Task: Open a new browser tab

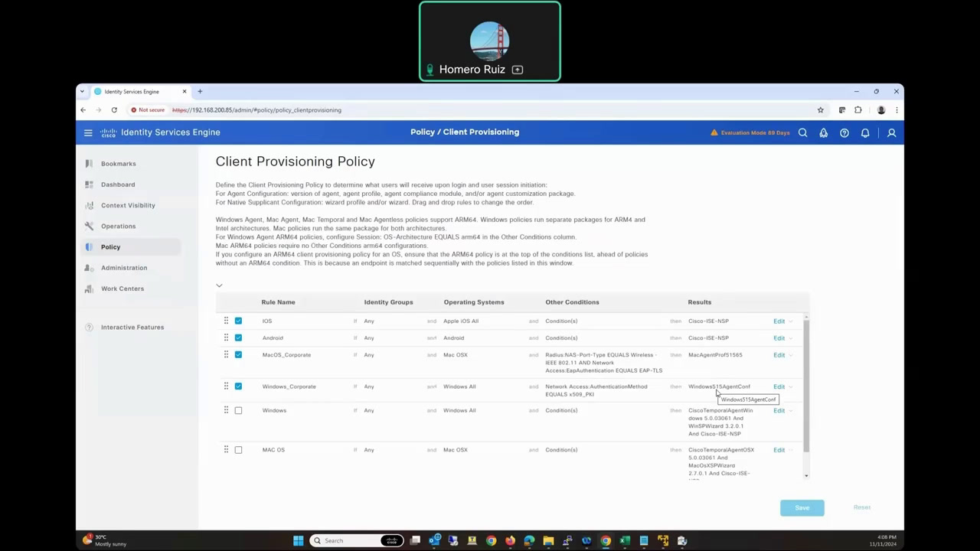Action: [200, 92]
